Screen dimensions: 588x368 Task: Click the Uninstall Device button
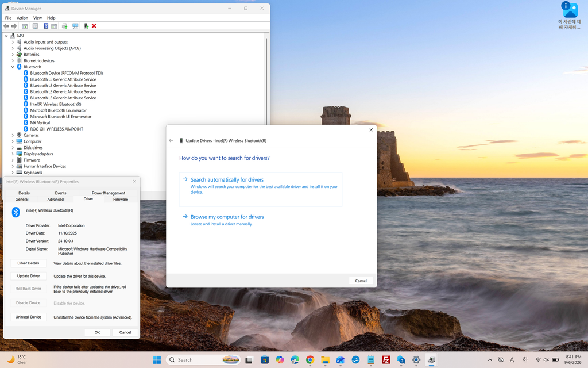[x=28, y=317]
